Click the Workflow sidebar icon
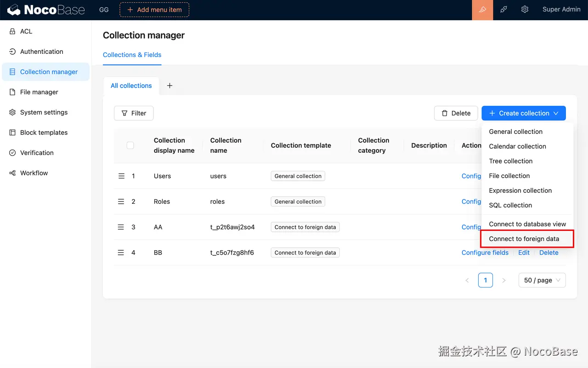This screenshot has width=588, height=368. (12, 173)
